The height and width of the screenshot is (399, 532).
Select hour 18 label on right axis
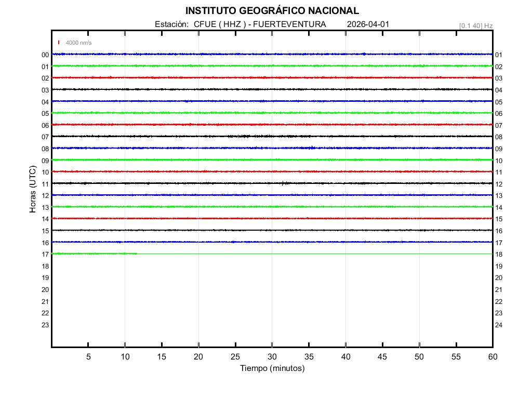[499, 254]
